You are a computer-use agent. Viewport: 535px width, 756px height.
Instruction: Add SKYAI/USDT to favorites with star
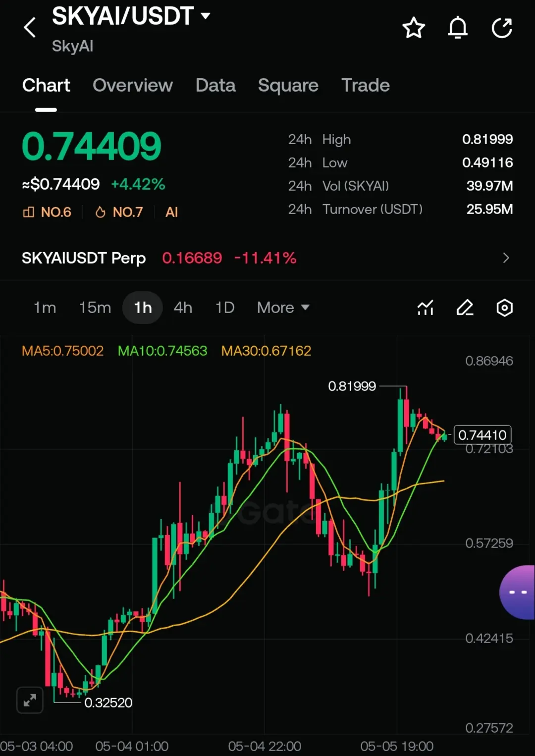pyautogui.click(x=414, y=28)
